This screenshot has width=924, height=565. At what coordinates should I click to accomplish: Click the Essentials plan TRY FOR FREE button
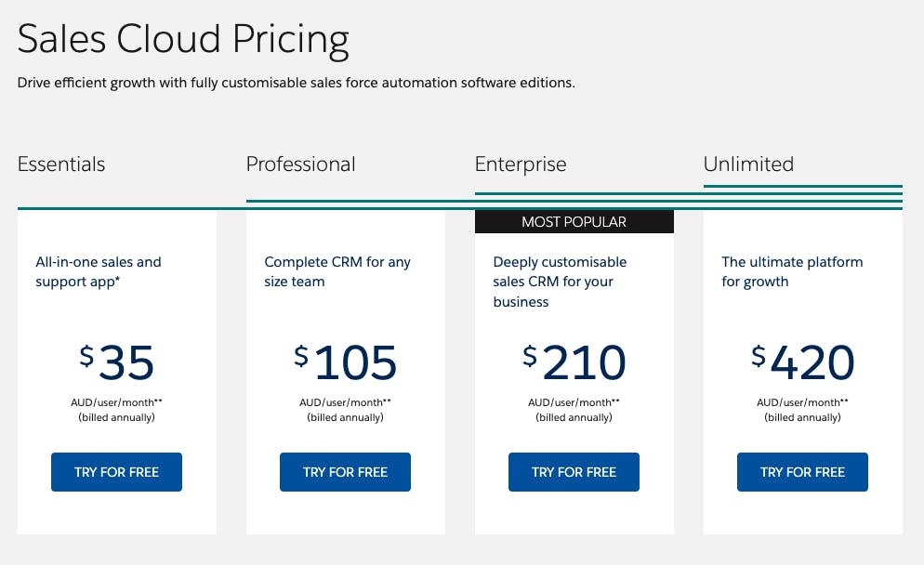pos(116,472)
